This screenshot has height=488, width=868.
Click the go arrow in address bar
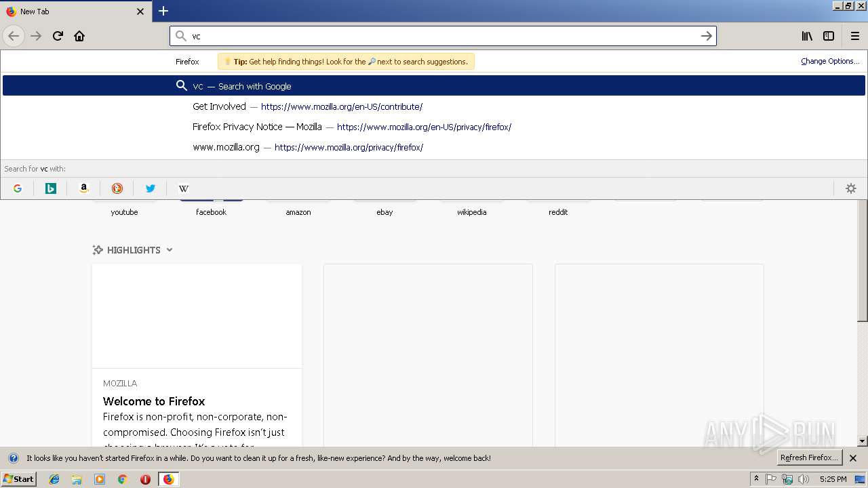(x=706, y=36)
